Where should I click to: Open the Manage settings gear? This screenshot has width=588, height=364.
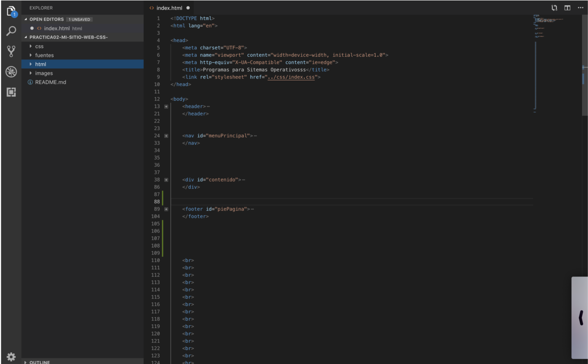[11, 357]
